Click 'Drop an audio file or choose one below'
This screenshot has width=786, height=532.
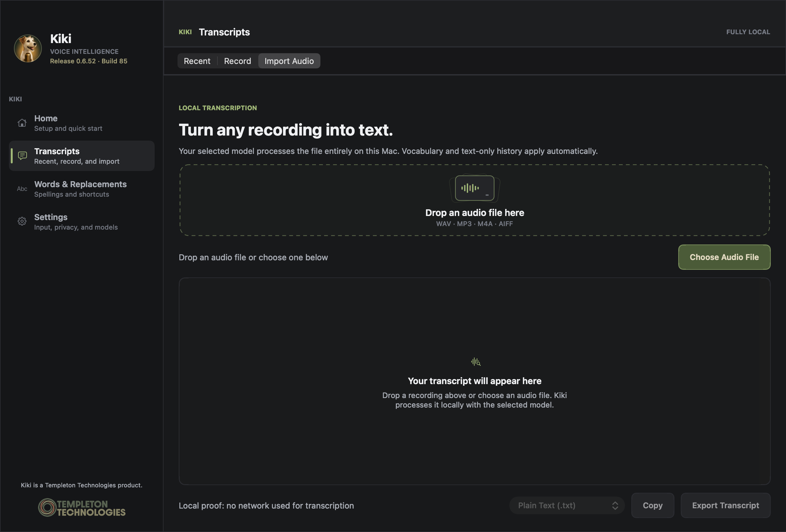[253, 257]
